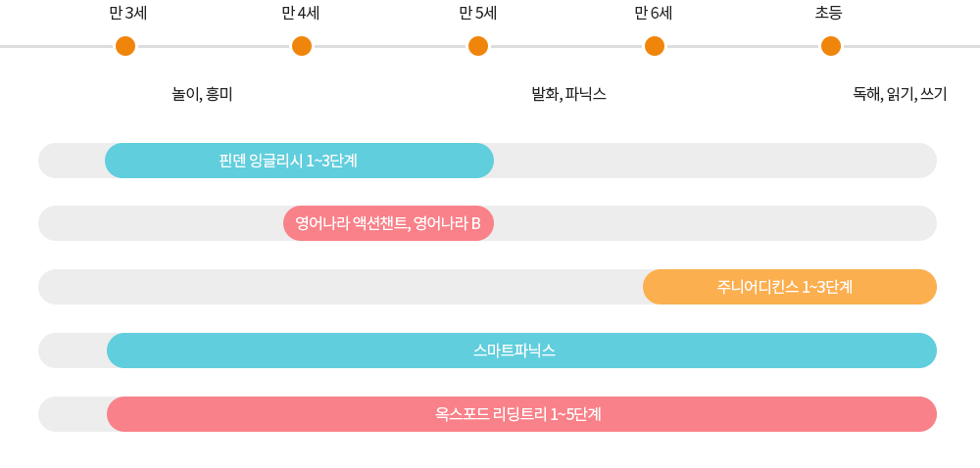
Task: Click gray track right of 핀덴 잉글리시 bar
Action: point(715,161)
